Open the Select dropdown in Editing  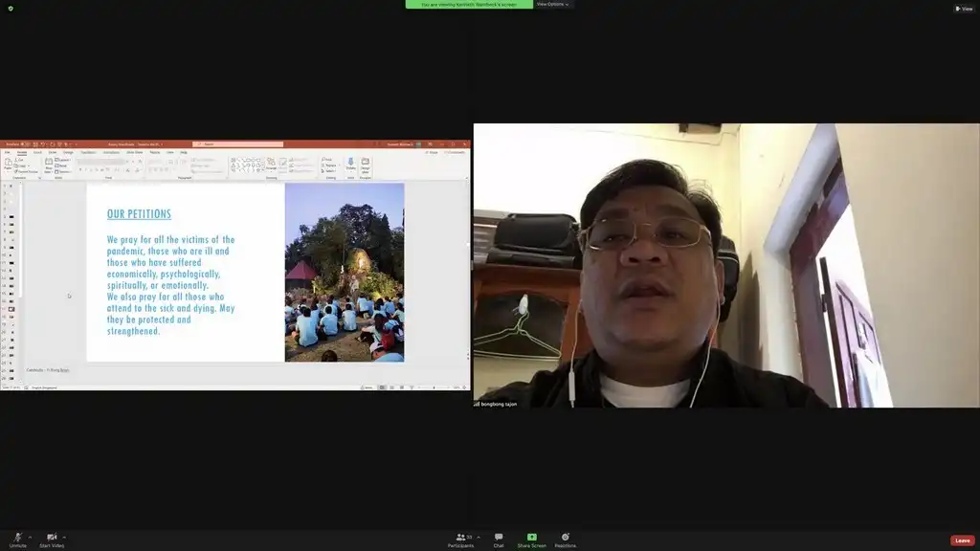coord(329,171)
